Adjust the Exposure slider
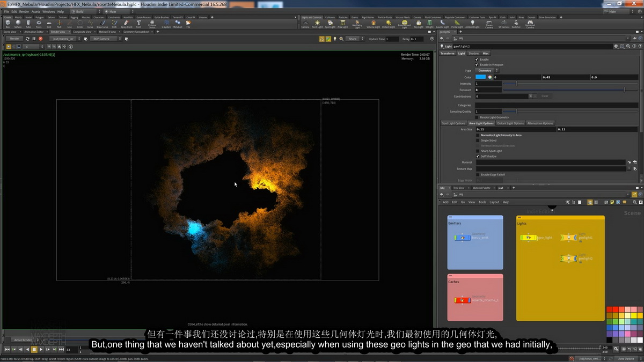 coord(570,90)
